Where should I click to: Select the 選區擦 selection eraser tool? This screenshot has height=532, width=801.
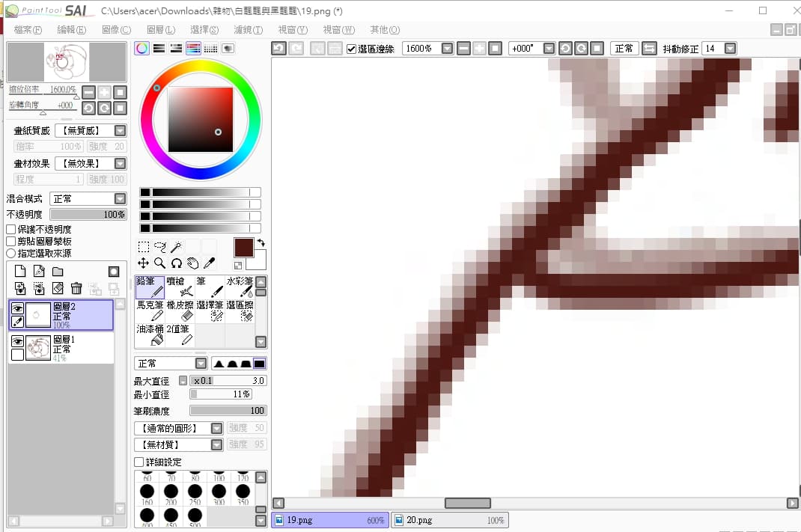pos(240,311)
